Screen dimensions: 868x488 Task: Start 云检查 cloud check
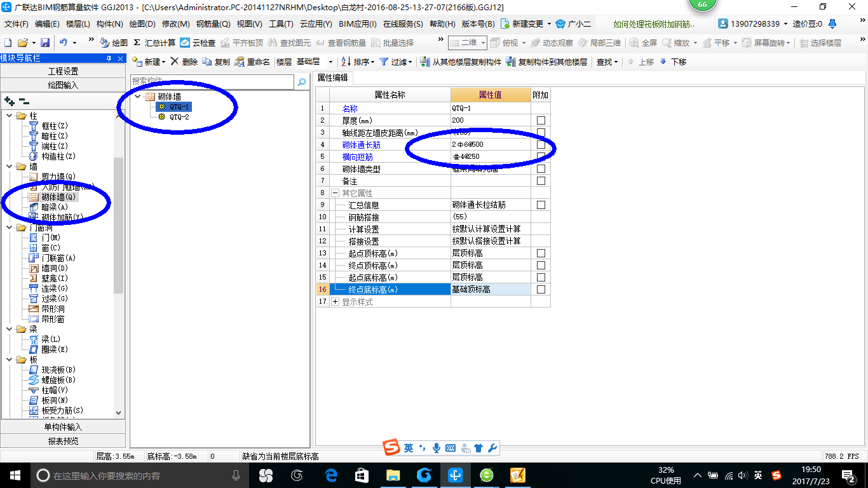(x=198, y=43)
